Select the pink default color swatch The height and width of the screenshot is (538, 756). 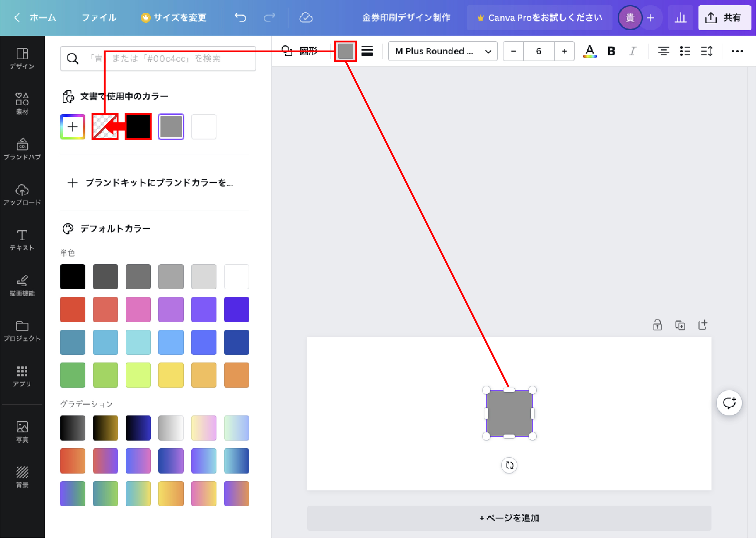click(x=138, y=310)
